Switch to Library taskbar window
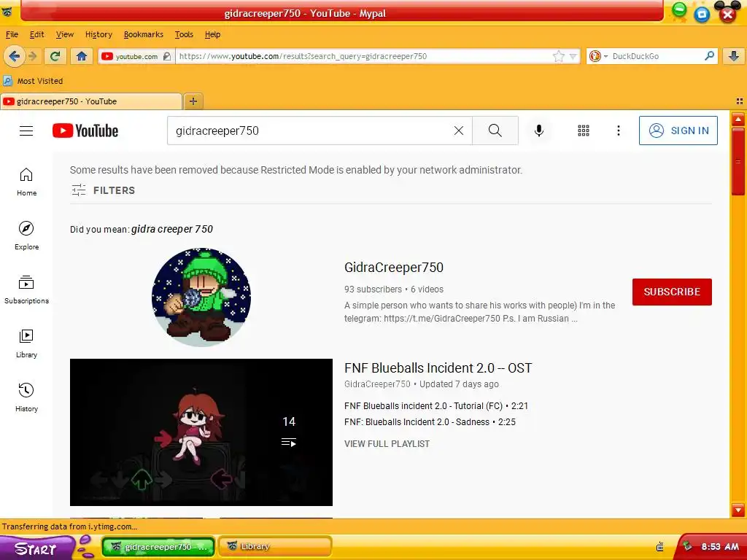Image resolution: width=747 pixels, height=560 pixels. [275, 547]
